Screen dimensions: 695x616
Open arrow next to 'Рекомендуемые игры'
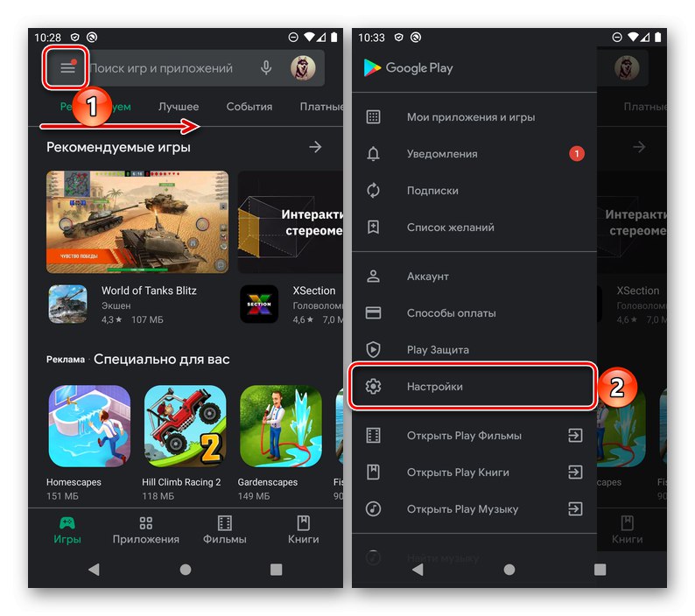tap(315, 147)
